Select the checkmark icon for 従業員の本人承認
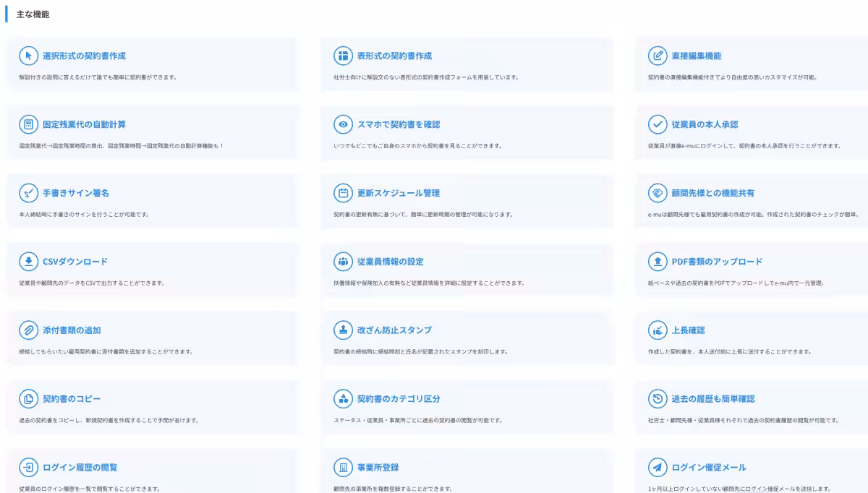Screen dimensions: 868x493 (658, 124)
